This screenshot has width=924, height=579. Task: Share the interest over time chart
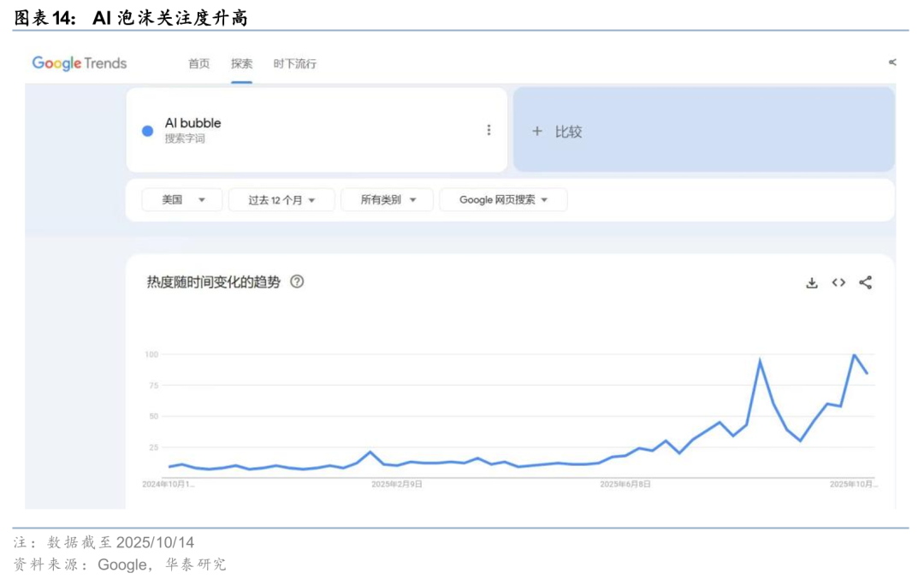click(x=865, y=283)
